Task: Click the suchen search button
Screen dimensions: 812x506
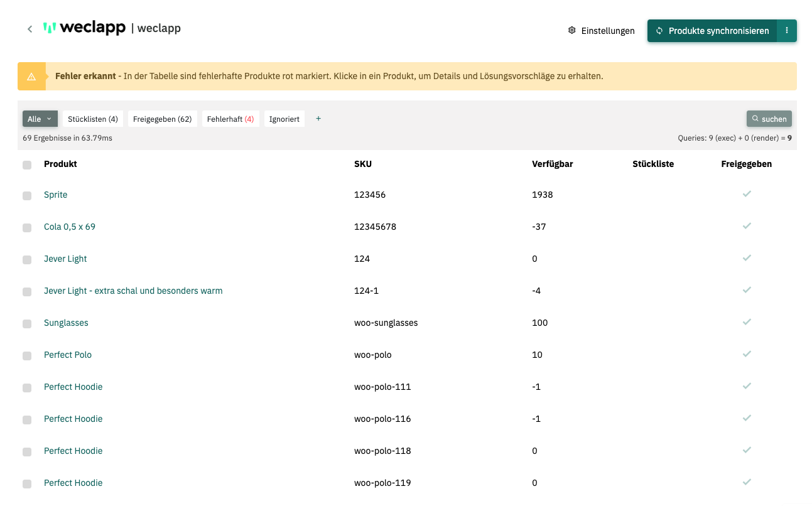Action: pyautogui.click(x=769, y=119)
